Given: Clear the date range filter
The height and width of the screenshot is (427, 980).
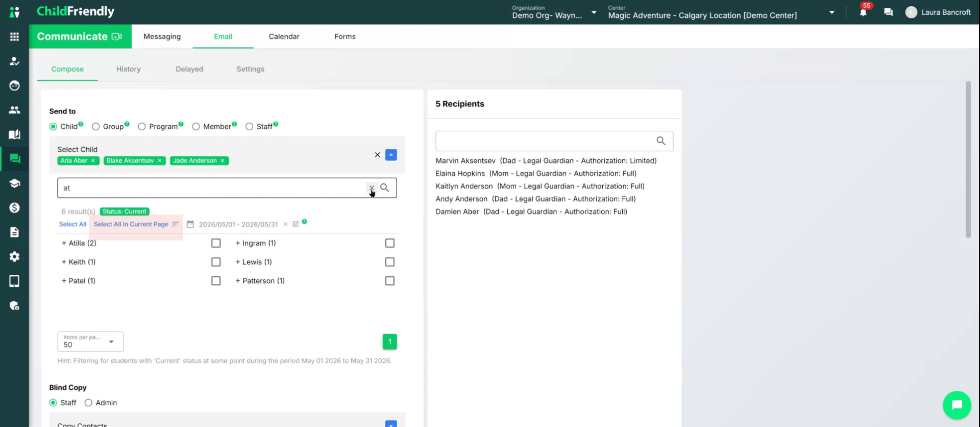Looking at the screenshot, I should tap(285, 224).
